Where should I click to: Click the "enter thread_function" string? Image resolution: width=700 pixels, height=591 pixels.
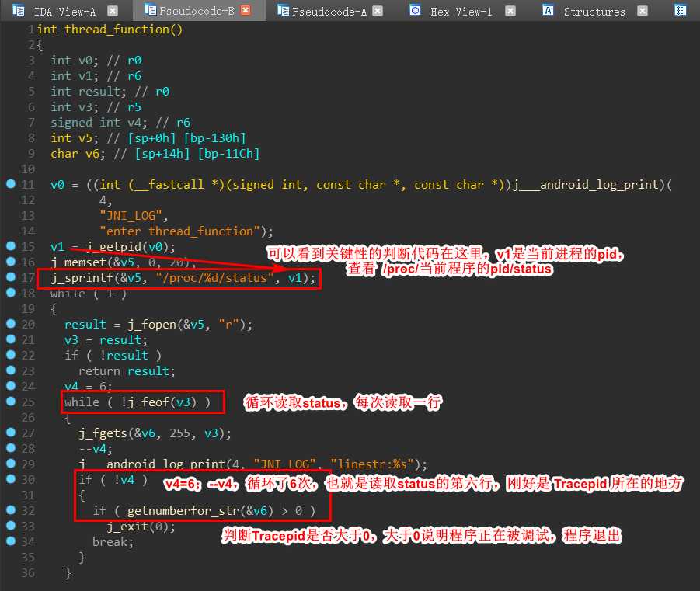tap(179, 231)
